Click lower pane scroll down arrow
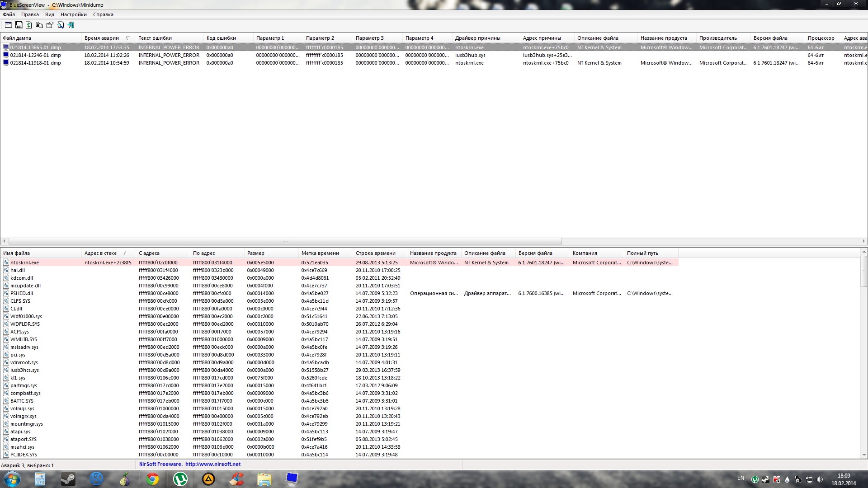 click(864, 455)
